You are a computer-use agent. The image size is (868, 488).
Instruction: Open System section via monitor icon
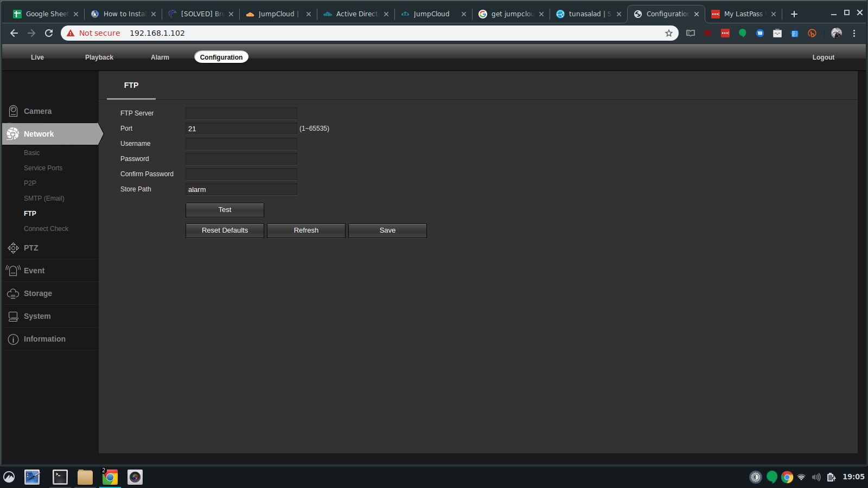pyautogui.click(x=13, y=316)
